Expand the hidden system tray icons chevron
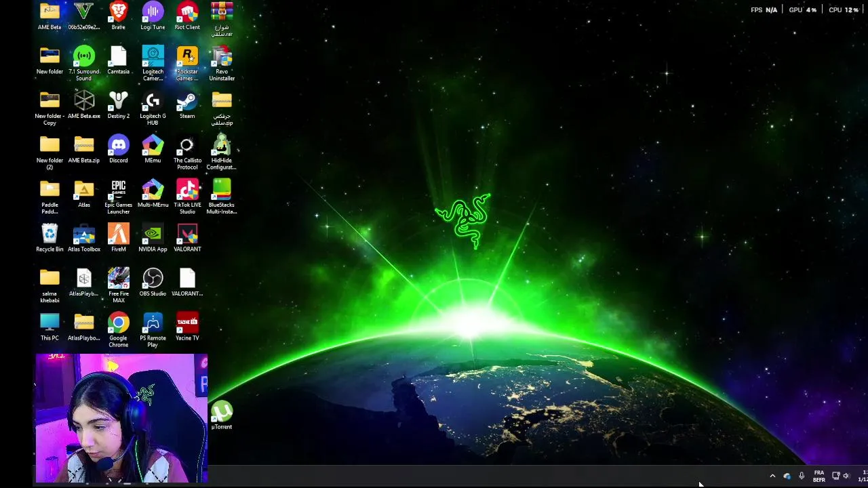The width and height of the screenshot is (868, 488). coord(772,476)
